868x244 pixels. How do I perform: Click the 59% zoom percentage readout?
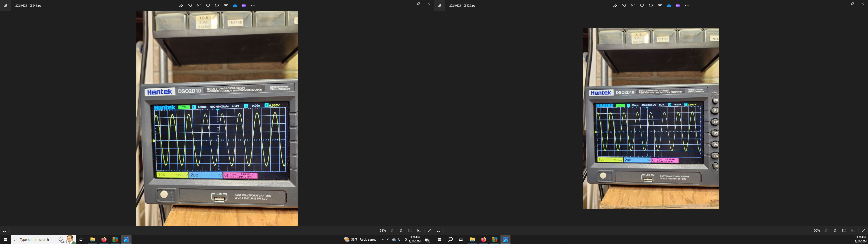point(383,230)
